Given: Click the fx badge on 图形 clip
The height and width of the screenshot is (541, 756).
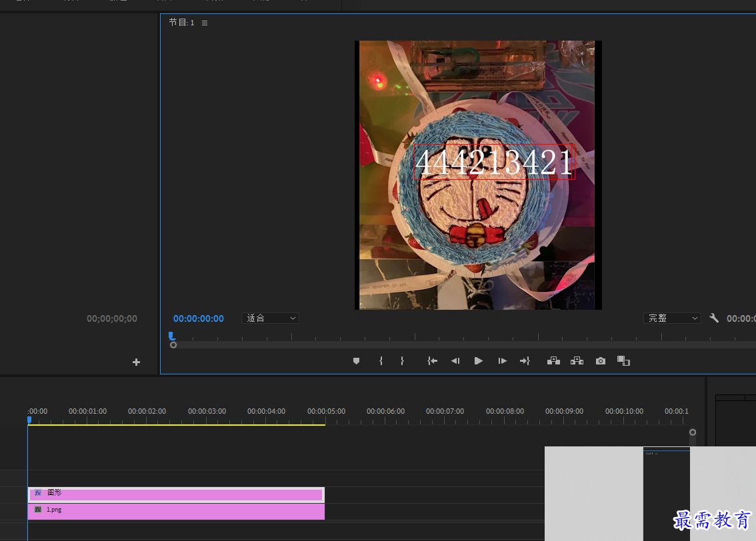Looking at the screenshot, I should pyautogui.click(x=38, y=493).
